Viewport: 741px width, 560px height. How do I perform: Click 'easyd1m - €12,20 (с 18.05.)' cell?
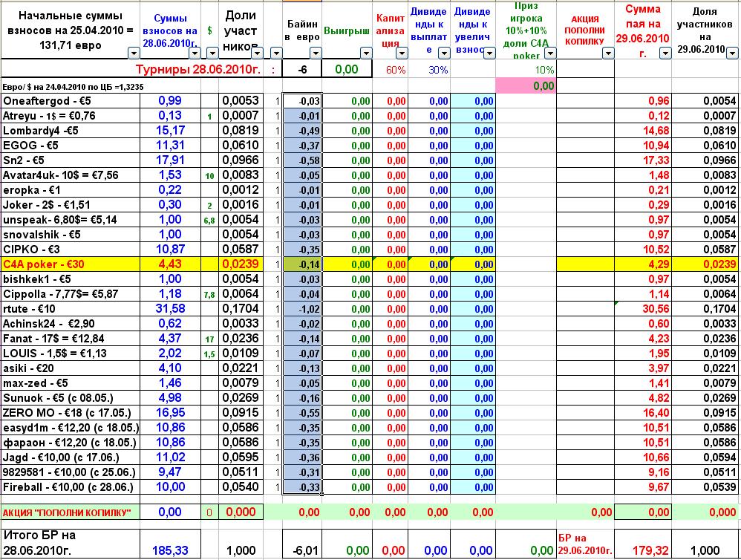coord(71,428)
